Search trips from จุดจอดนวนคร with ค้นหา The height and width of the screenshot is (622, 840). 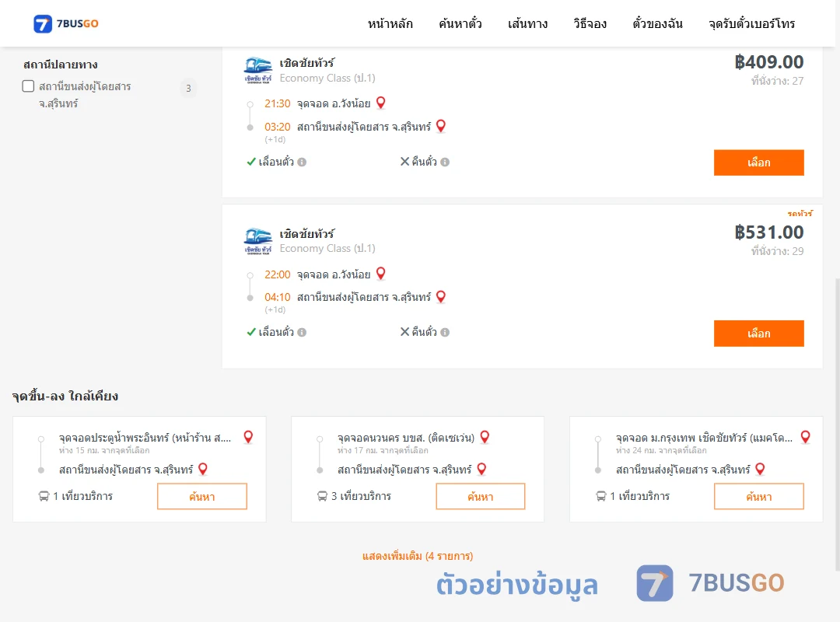click(481, 496)
